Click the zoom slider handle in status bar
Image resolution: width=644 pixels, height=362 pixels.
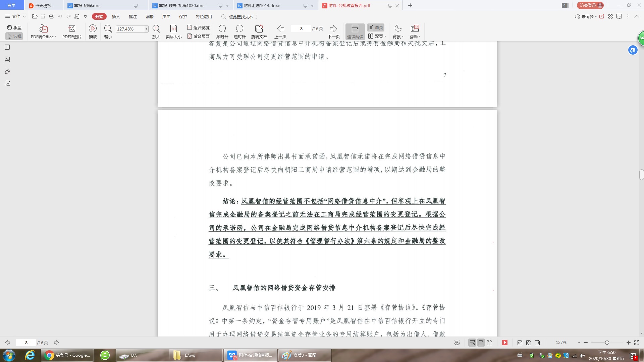point(607,343)
